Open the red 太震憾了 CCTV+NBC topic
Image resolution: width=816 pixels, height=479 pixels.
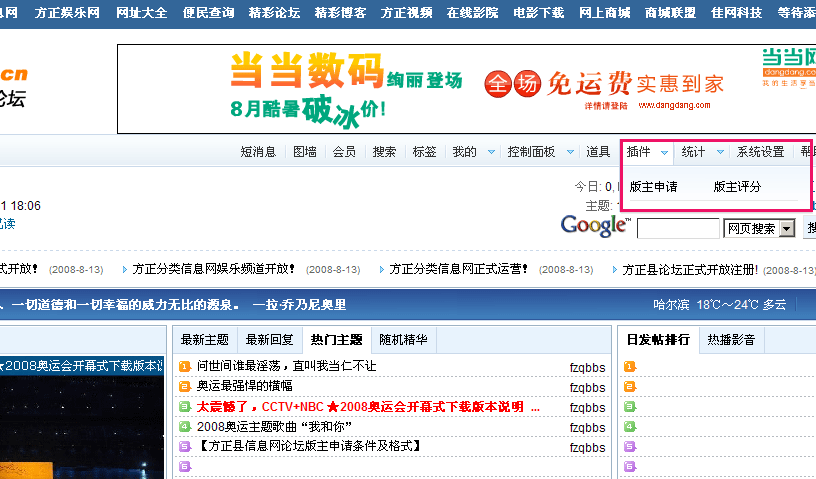[x=368, y=407]
